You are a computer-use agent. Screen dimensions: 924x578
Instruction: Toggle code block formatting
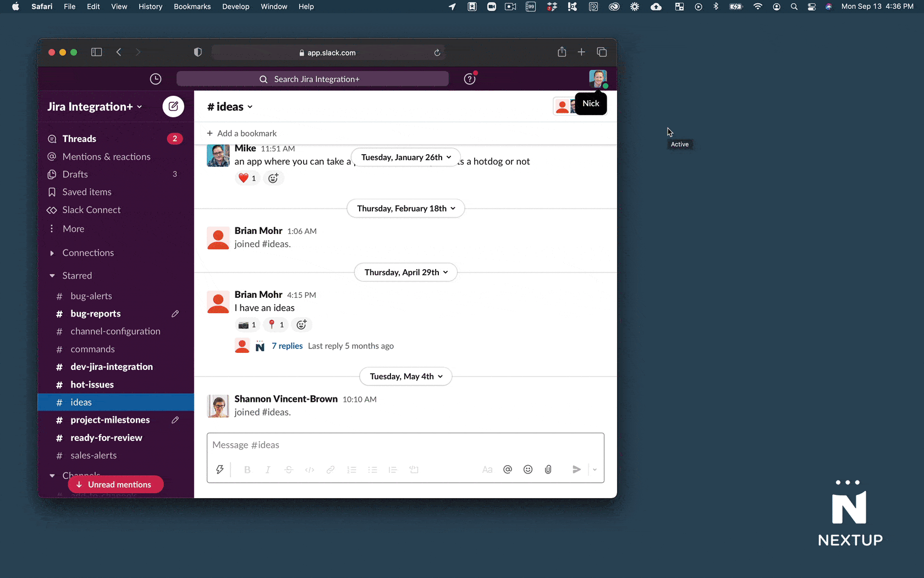click(x=414, y=470)
